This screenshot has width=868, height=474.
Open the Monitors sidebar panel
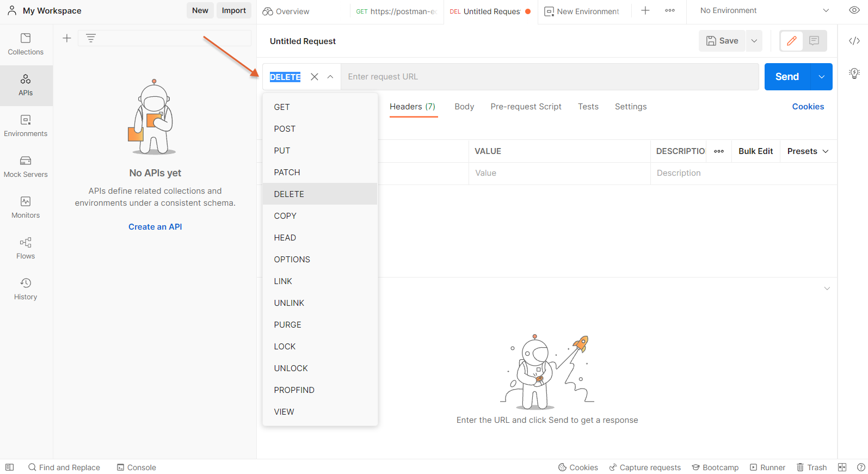point(26,207)
